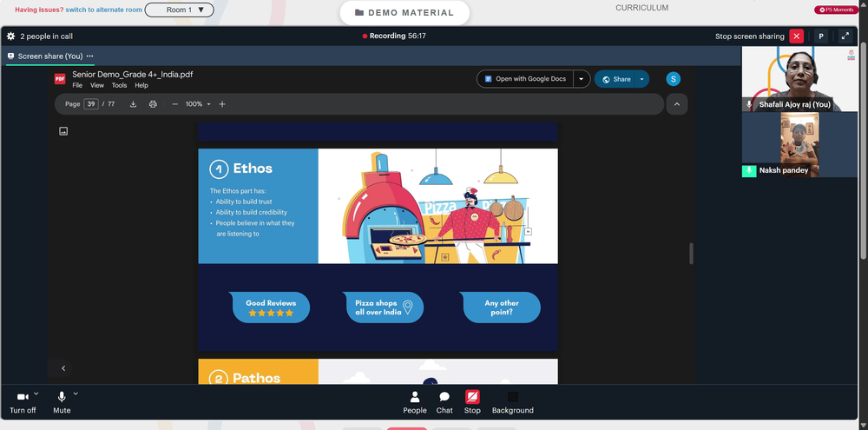The height and width of the screenshot is (430, 868).
Task: Open Screen share tab options ellipsis
Action: pos(89,56)
